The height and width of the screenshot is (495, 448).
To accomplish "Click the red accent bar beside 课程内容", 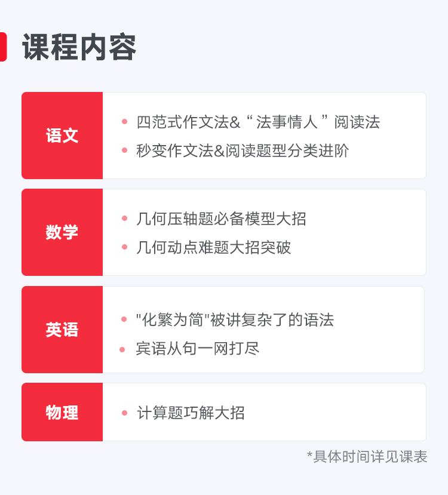I will click(x=3, y=47).
